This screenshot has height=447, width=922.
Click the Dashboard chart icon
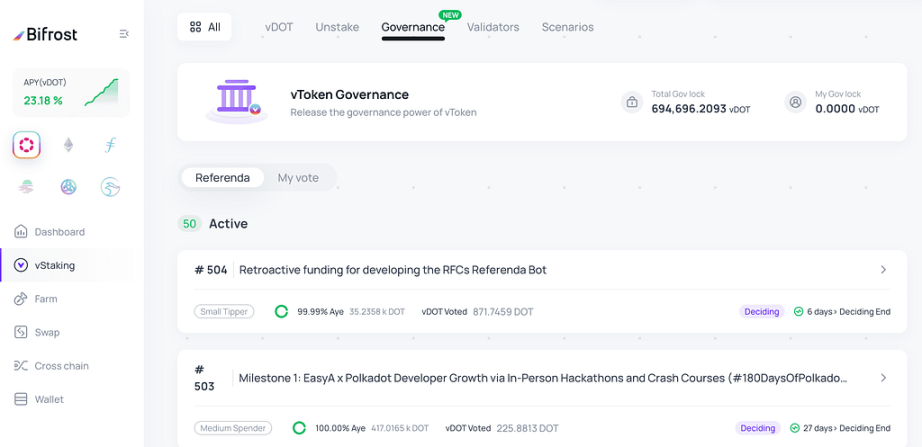(21, 232)
